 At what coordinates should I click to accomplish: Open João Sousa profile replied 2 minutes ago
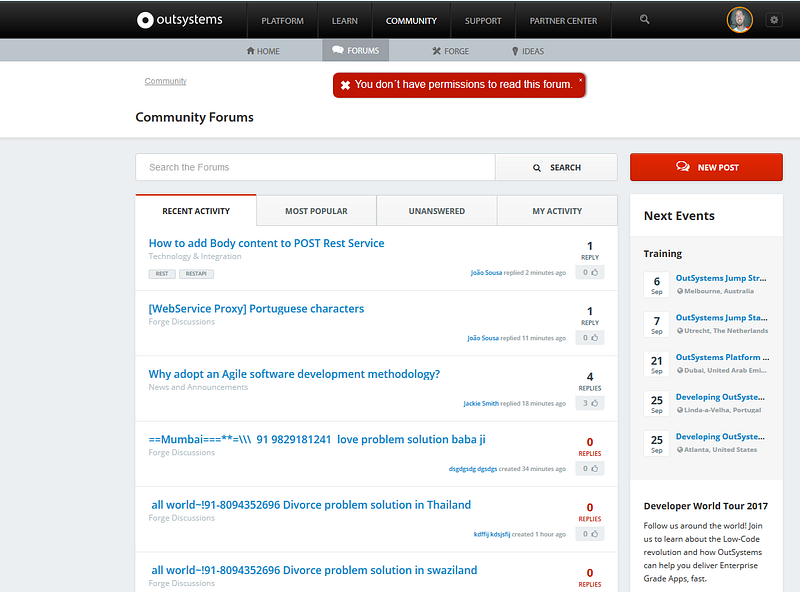point(486,273)
